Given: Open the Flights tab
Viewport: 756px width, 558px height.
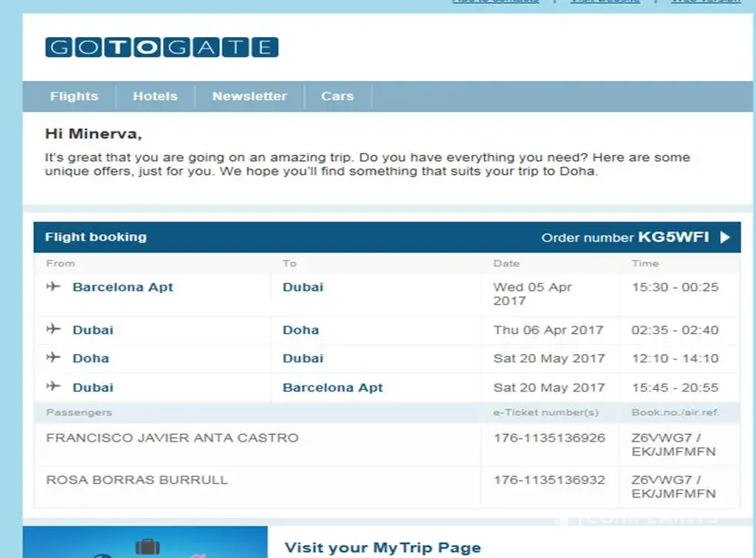Looking at the screenshot, I should click(74, 96).
